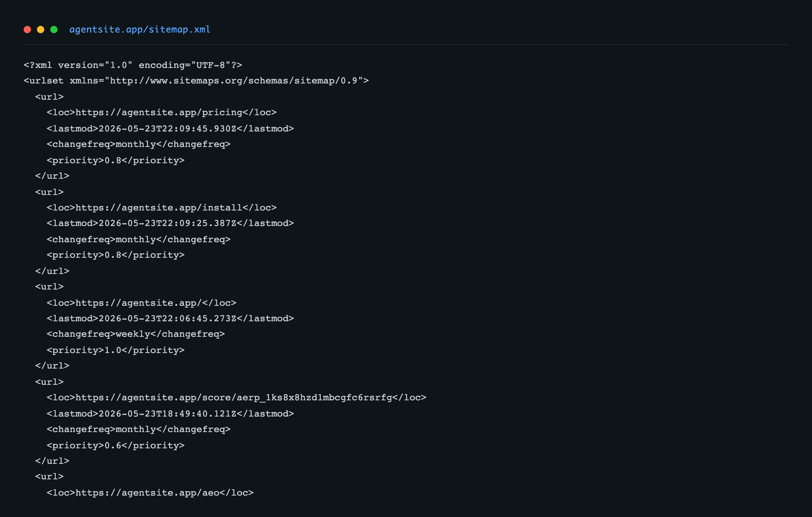Click opening url tag above install loc
Screen dimensions: 812x517
(x=49, y=192)
